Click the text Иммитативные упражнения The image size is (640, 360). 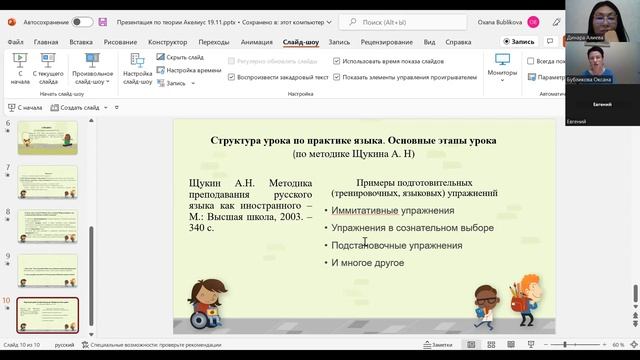[x=393, y=210]
